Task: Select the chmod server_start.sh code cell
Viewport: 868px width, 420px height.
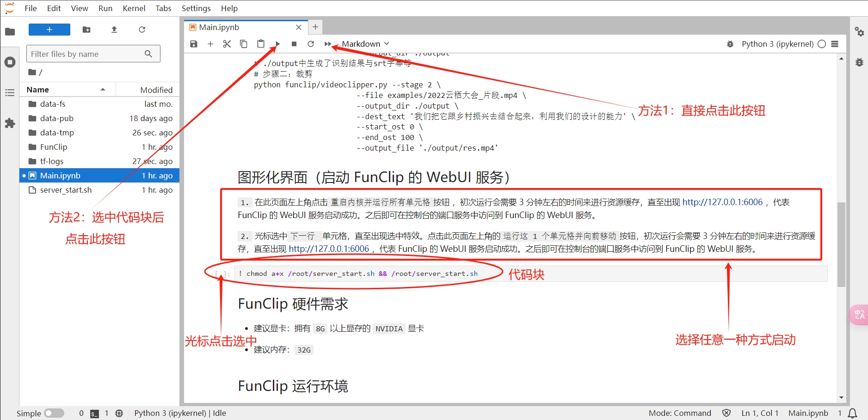Action: tap(531, 274)
